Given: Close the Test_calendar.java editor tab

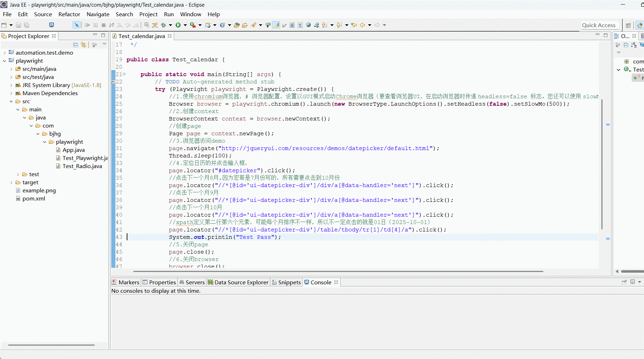Looking at the screenshot, I should tap(170, 36).
